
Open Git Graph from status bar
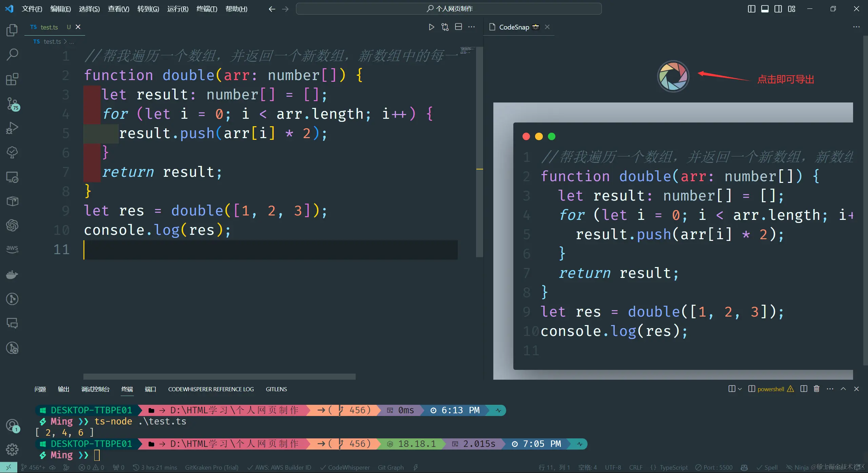coord(391,467)
